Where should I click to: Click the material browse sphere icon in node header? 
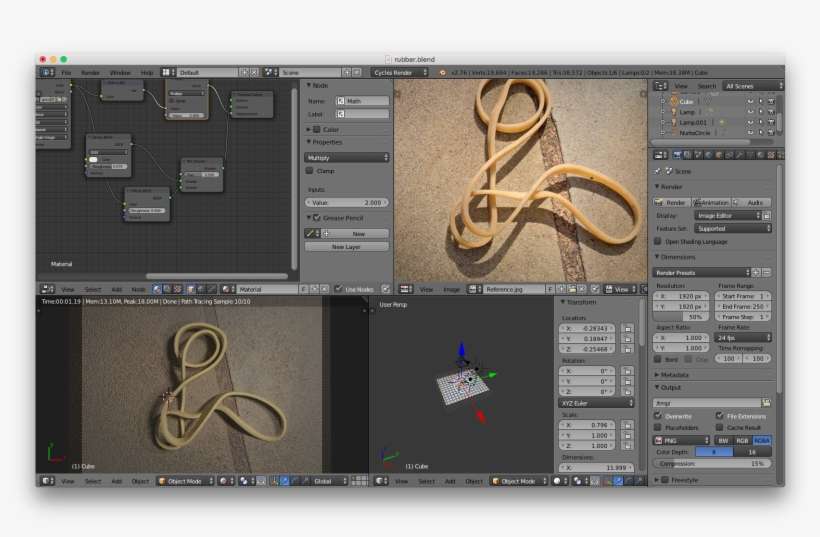(227, 289)
